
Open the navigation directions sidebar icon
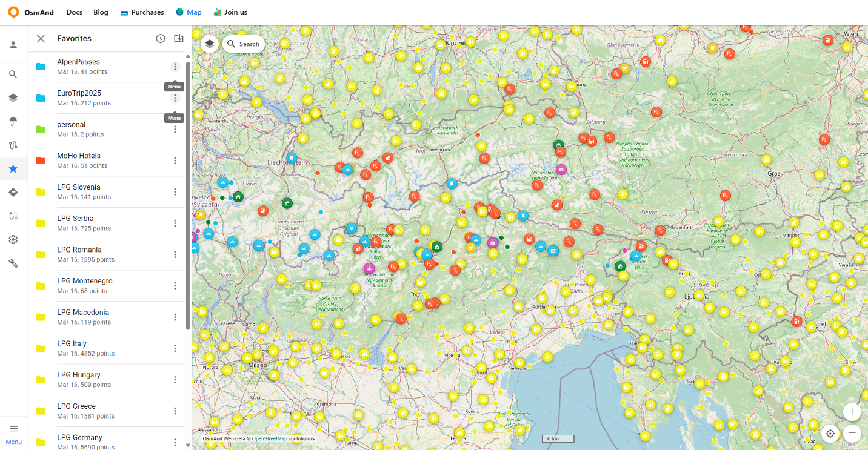(13, 193)
